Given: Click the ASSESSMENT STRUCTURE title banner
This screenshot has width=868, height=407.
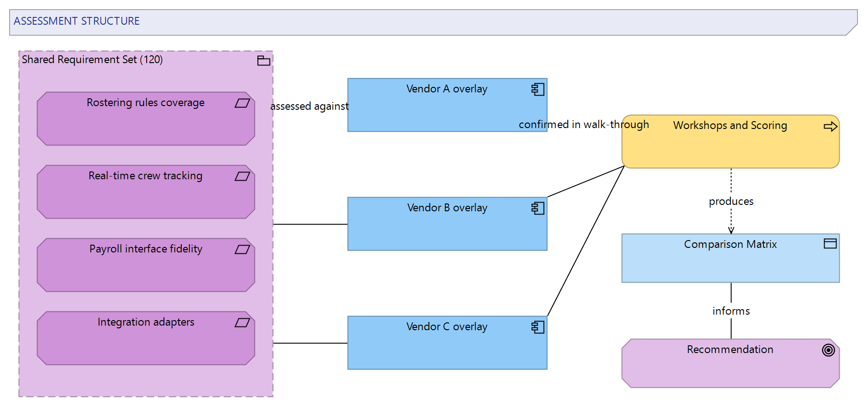Looking at the screenshot, I should 433,22.
